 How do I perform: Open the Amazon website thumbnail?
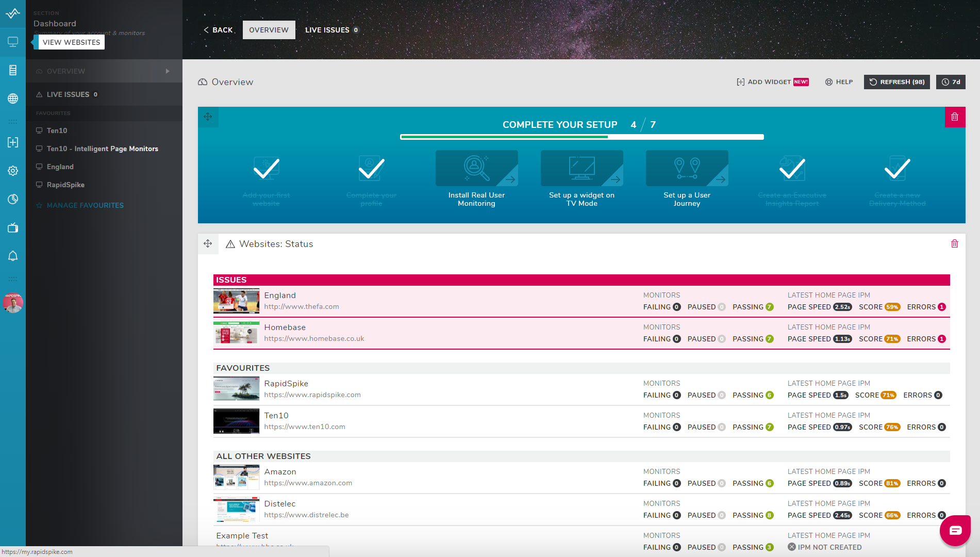tap(236, 477)
